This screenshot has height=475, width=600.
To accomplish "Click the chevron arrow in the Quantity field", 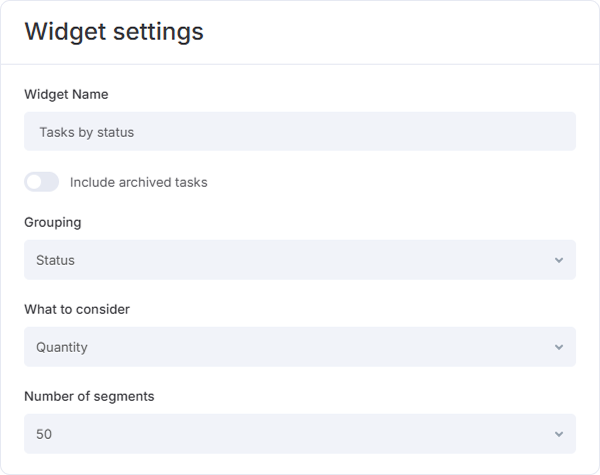I will coord(559,348).
